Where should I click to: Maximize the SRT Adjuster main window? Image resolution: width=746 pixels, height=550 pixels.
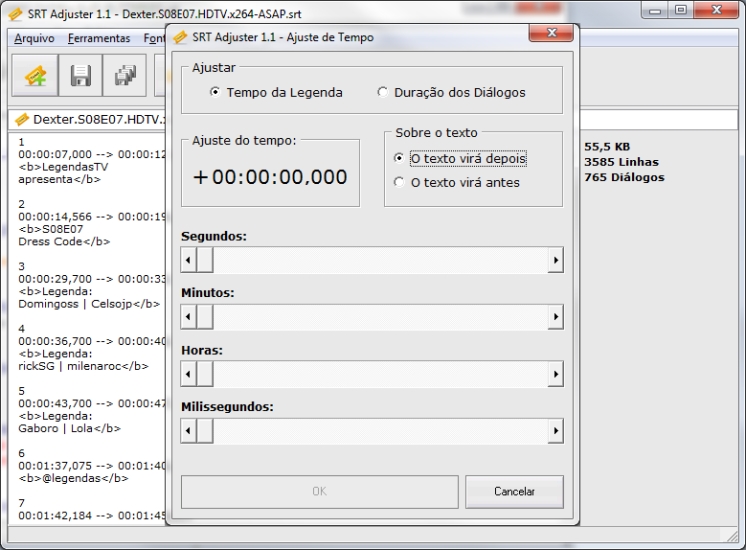click(x=681, y=10)
